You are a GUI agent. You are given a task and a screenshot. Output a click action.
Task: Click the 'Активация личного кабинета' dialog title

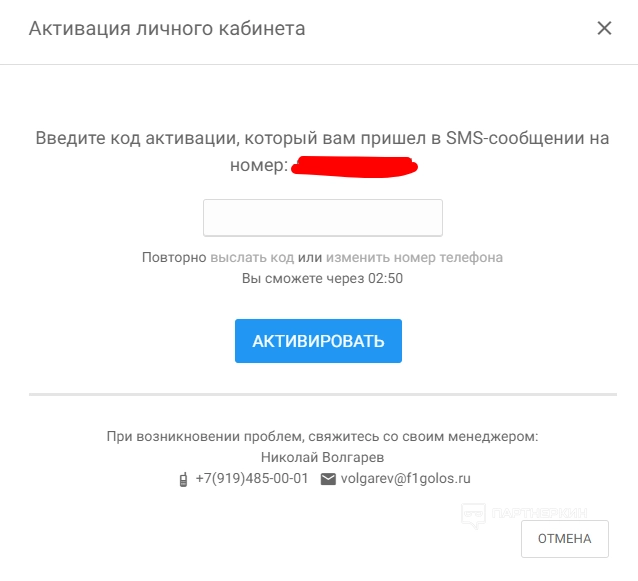coord(167,28)
